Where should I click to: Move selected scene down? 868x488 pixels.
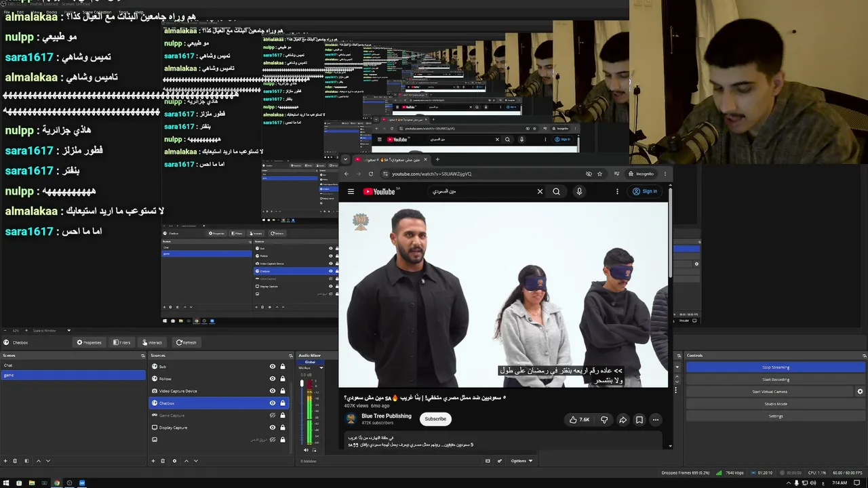47,461
